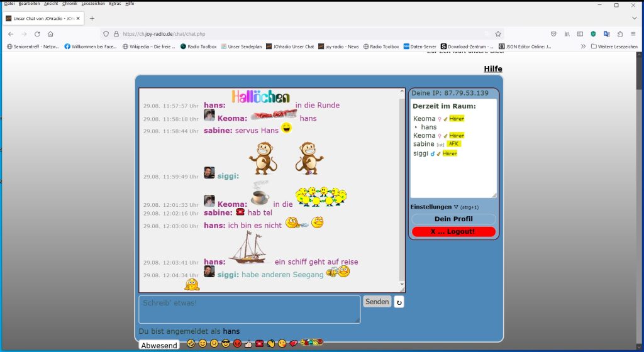Open the Extras menu

coord(115,4)
